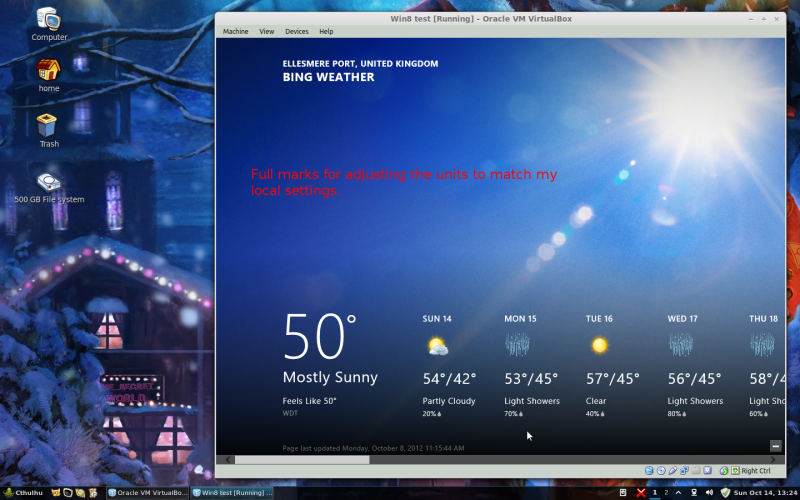Click the Partly Cloudy forecast text
This screenshot has width=800, height=500.
coord(449,401)
